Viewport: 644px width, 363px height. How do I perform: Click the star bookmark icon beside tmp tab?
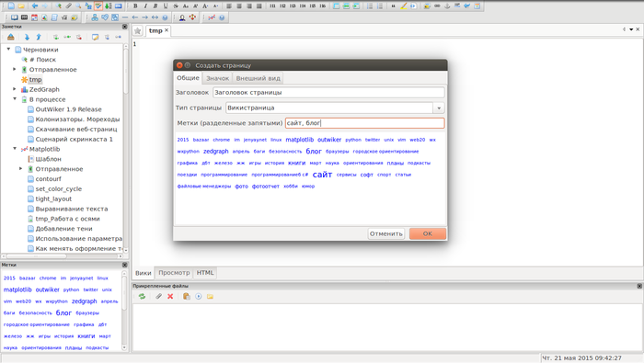[x=138, y=30]
